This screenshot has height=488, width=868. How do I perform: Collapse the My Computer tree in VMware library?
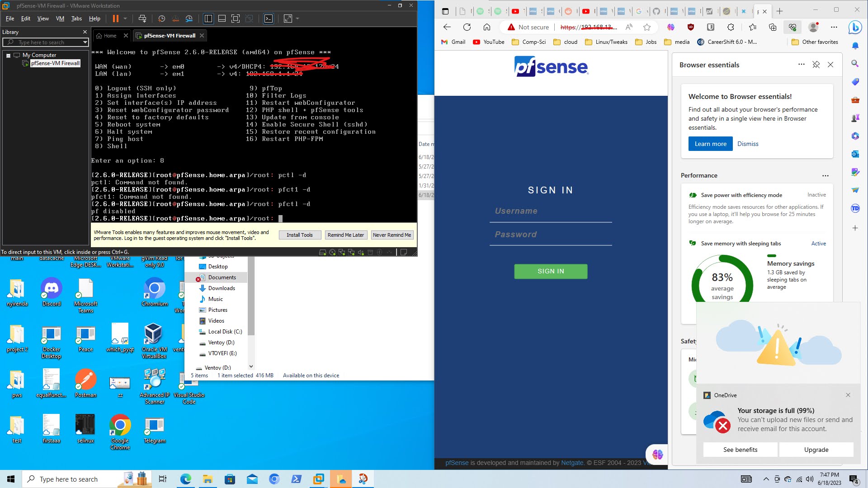8,55
